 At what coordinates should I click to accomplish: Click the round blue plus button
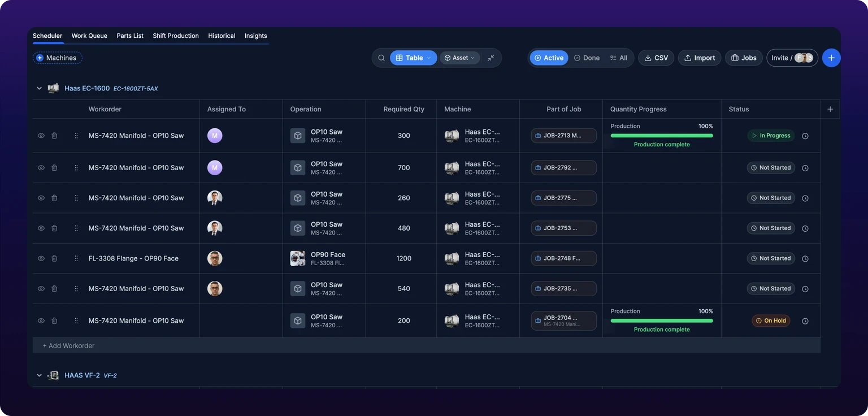[831, 58]
